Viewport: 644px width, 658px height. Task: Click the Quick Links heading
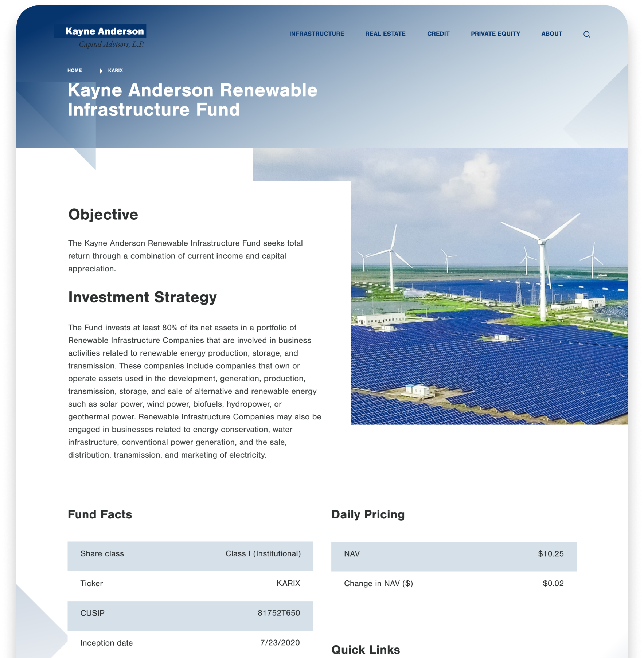(x=366, y=650)
